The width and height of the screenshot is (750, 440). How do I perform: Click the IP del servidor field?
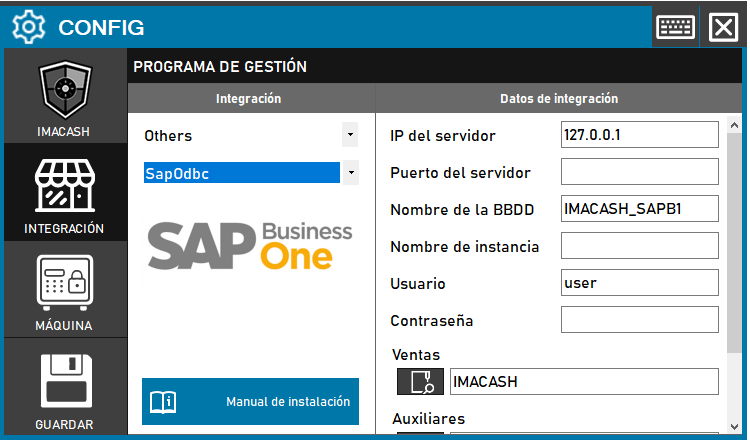(639, 135)
